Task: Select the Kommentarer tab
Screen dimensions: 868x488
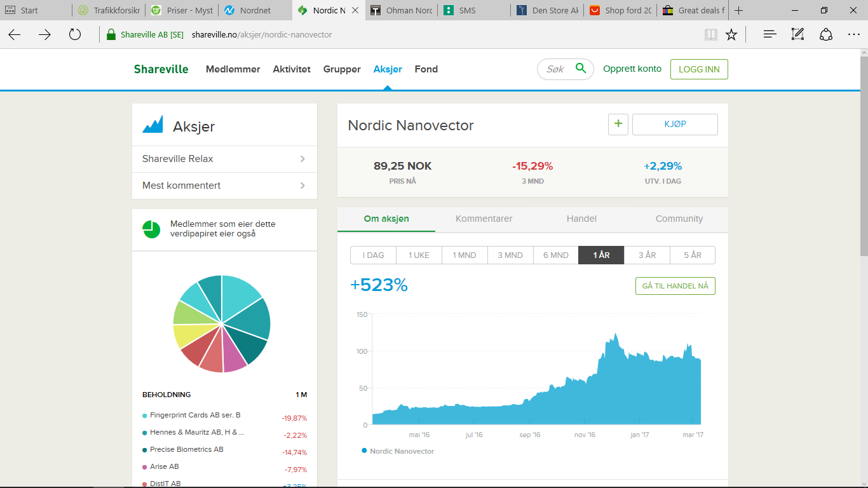Action: coord(484,219)
